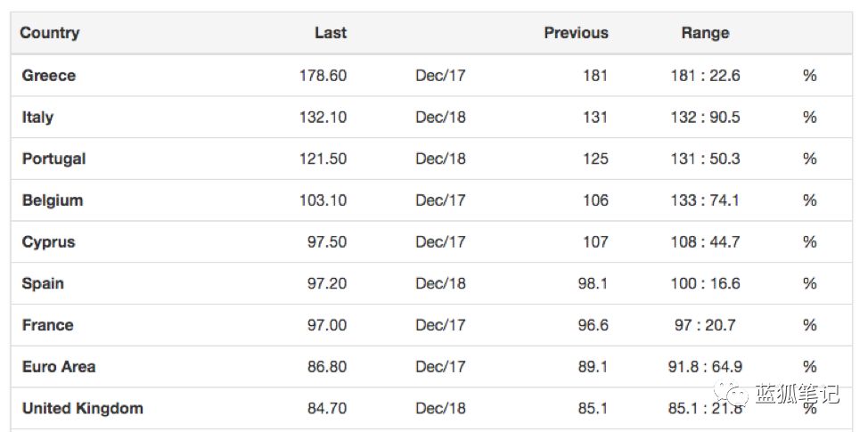The width and height of the screenshot is (868, 432).
Task: Open the Cyprus country link
Action: coord(48,242)
